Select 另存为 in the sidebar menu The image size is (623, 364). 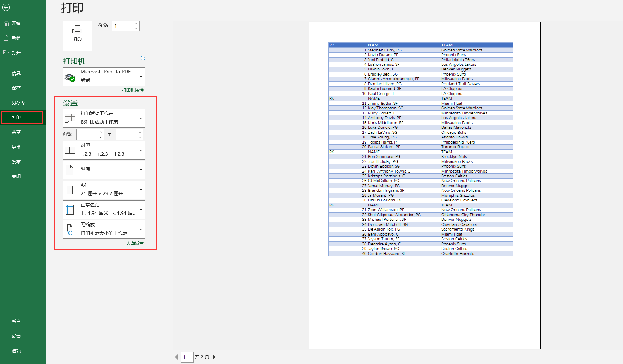(18, 103)
